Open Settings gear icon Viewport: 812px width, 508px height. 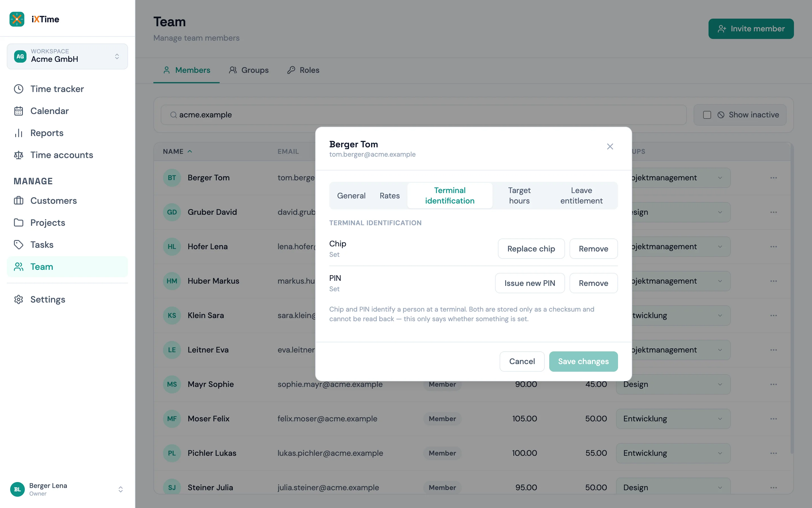point(18,299)
